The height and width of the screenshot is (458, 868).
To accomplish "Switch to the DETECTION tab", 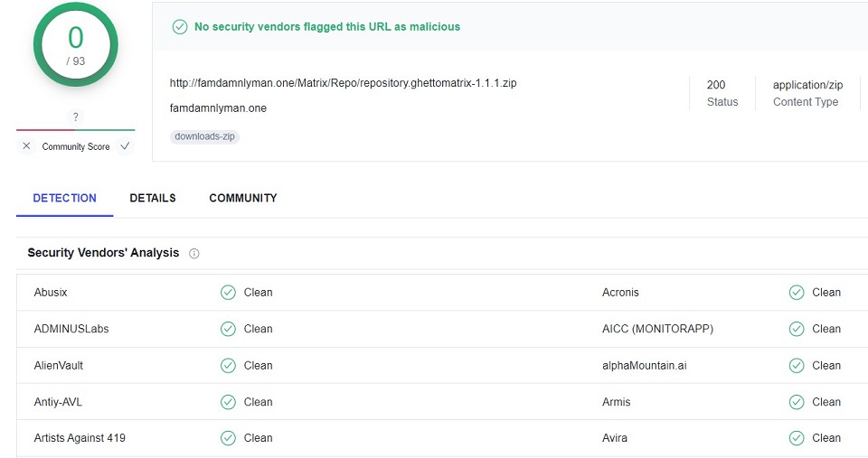I will (65, 198).
